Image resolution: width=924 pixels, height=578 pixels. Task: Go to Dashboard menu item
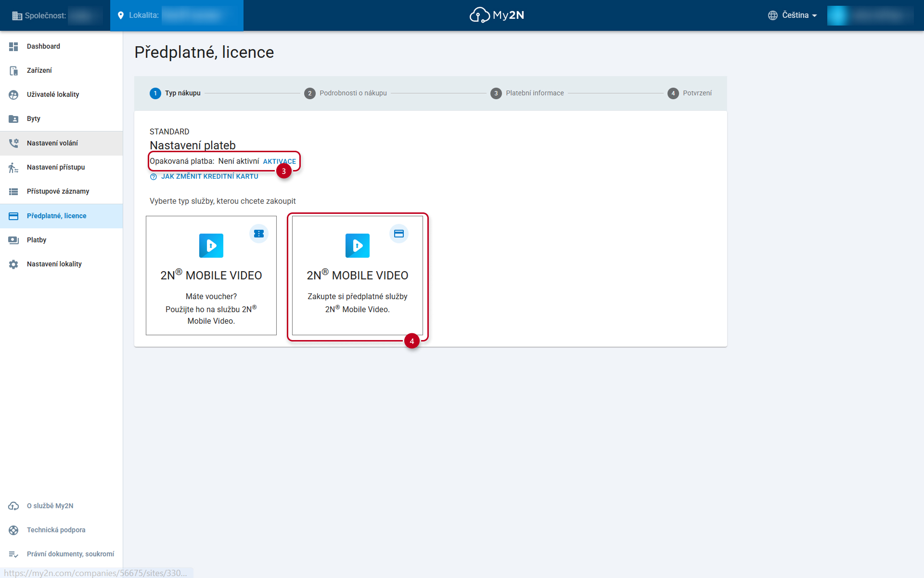pyautogui.click(x=62, y=46)
